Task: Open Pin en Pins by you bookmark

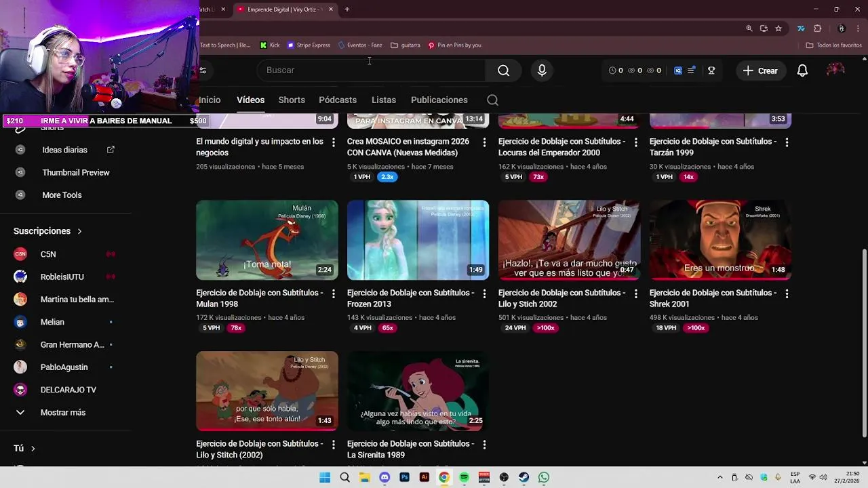Action: 454,45
